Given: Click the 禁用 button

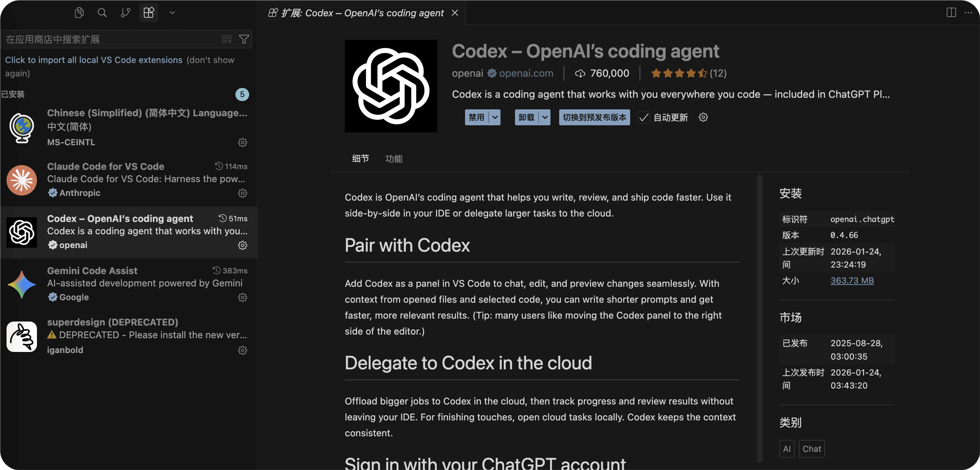Looking at the screenshot, I should pyautogui.click(x=477, y=117).
